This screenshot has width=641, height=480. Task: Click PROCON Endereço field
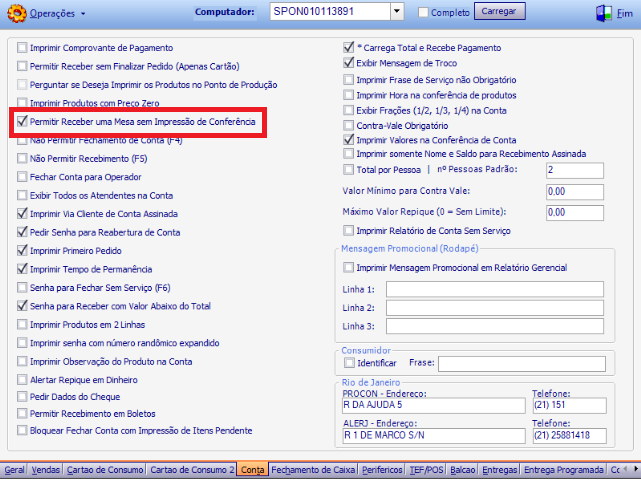coord(434,405)
